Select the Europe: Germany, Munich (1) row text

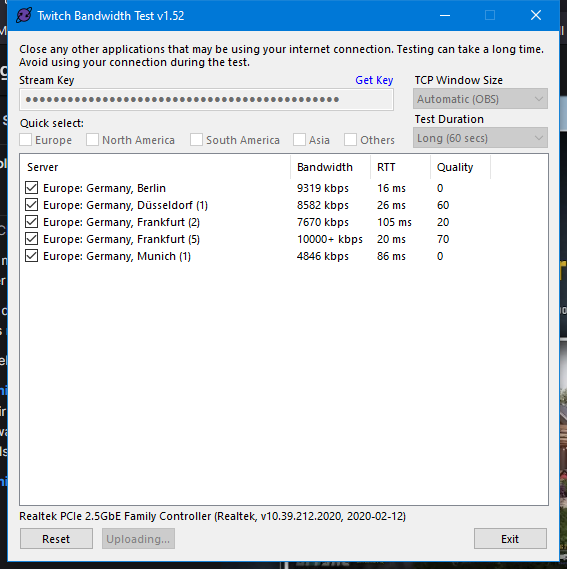tap(117, 256)
